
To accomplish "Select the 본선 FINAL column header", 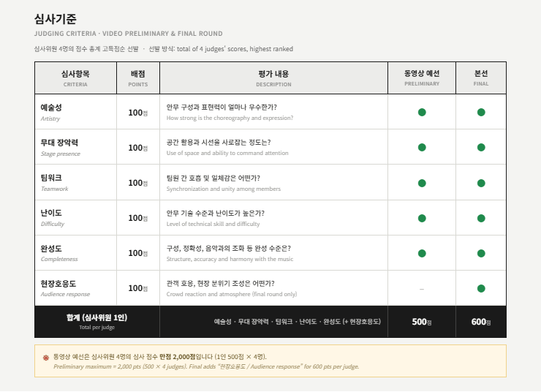I will [x=481, y=78].
